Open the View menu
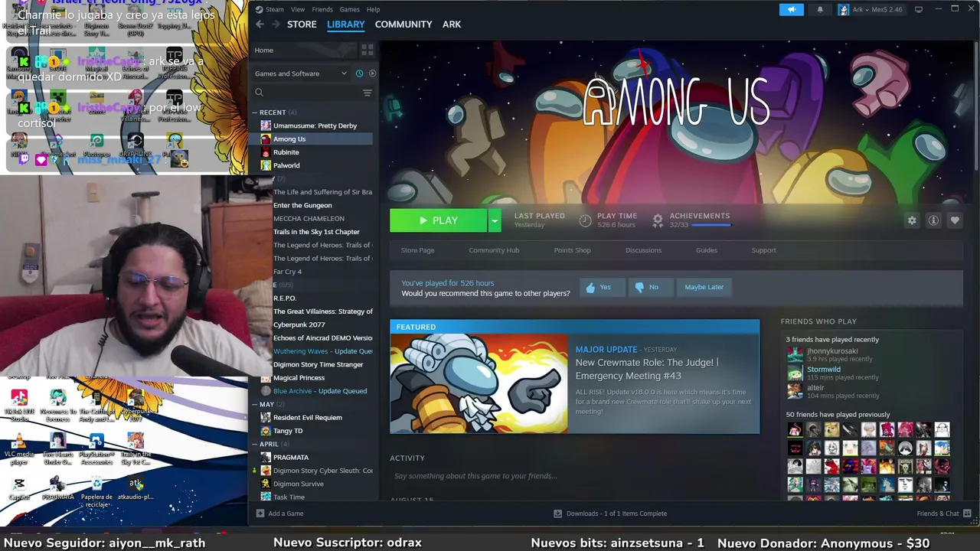 (x=298, y=9)
